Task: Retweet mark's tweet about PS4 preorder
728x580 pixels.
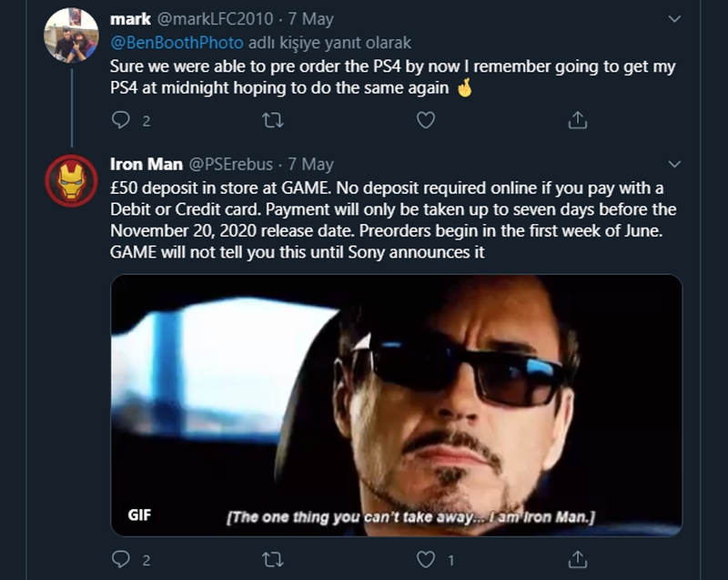Action: 272,120
